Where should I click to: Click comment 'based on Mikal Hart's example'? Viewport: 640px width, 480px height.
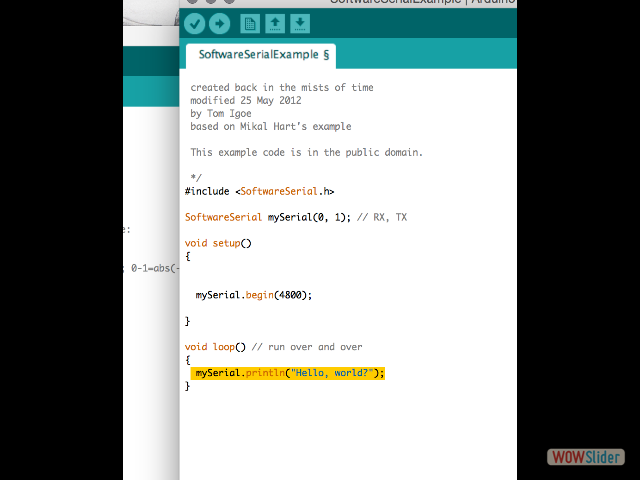click(x=271, y=127)
